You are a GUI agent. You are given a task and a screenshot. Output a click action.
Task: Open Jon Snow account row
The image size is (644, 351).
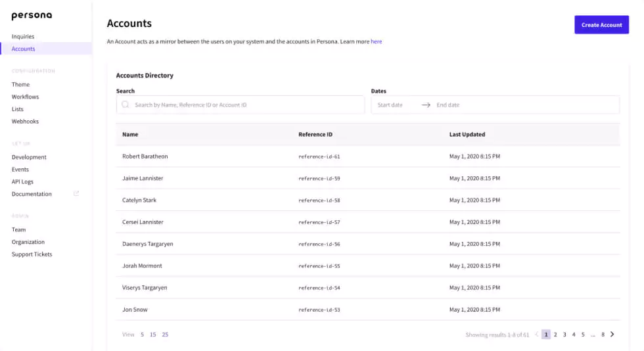(368, 310)
